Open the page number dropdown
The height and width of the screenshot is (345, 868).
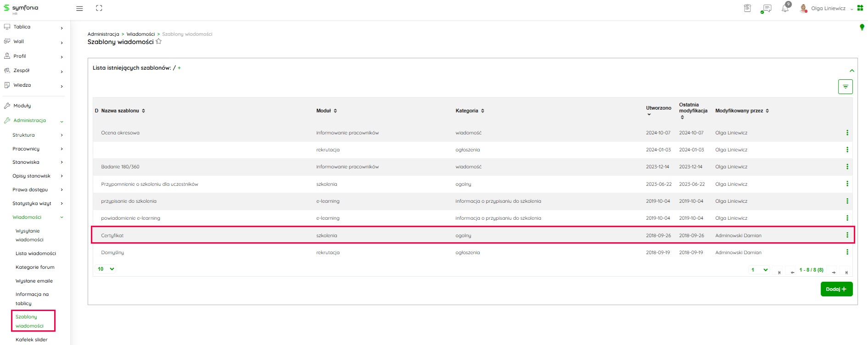(x=759, y=270)
